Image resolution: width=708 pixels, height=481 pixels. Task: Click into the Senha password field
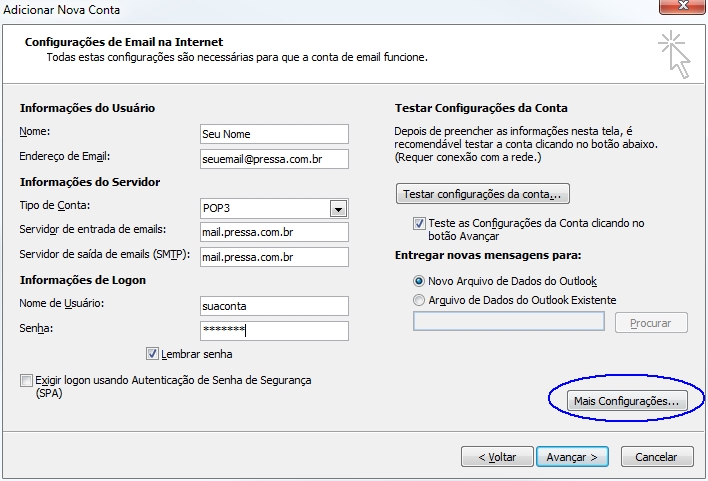pos(274,331)
